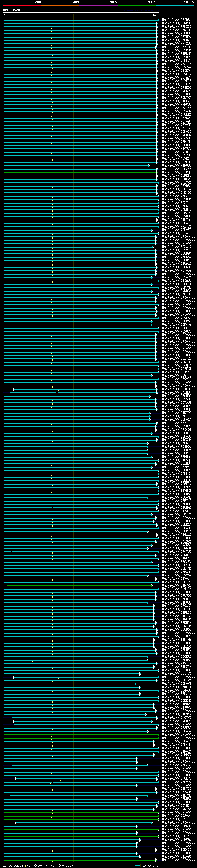Click hit label UniRef100_C7YPE5

tap(176, 467)
